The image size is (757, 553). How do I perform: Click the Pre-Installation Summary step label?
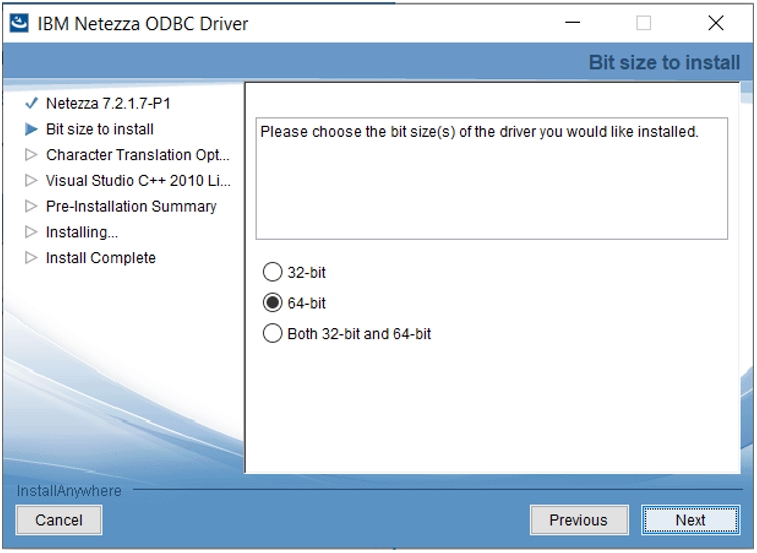point(131,206)
